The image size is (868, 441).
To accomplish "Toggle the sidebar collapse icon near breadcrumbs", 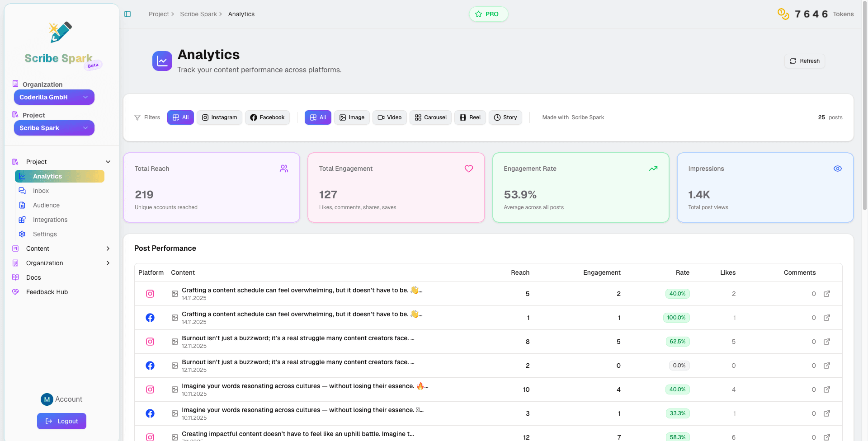I will pos(127,14).
